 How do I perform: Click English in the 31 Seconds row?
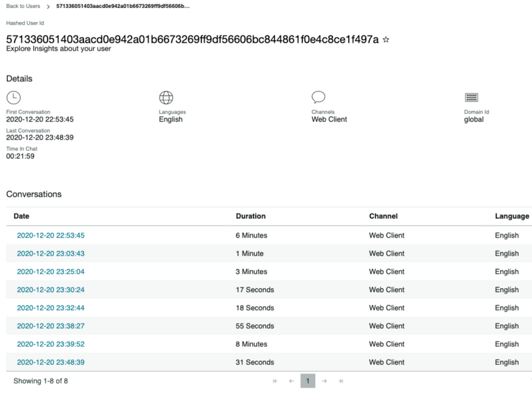(x=507, y=362)
